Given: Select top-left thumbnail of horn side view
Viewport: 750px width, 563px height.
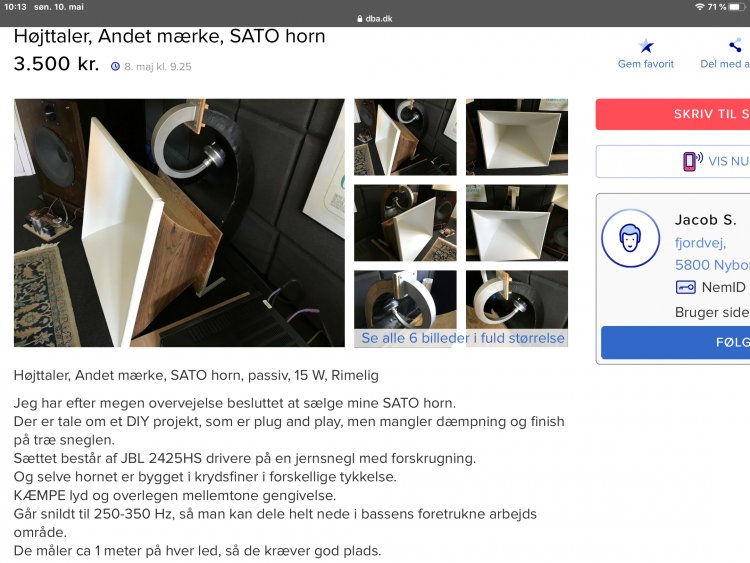Looking at the screenshot, I should pyautogui.click(x=405, y=137).
